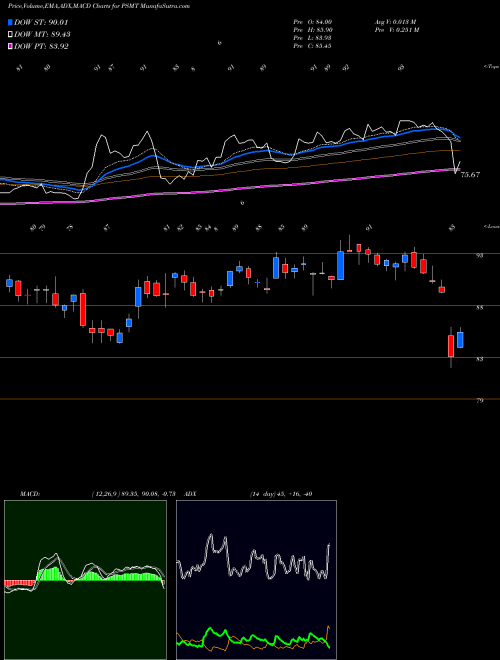Click the MACD (12,26,9) parameter values text
The height and width of the screenshot is (660, 500).
133,494
